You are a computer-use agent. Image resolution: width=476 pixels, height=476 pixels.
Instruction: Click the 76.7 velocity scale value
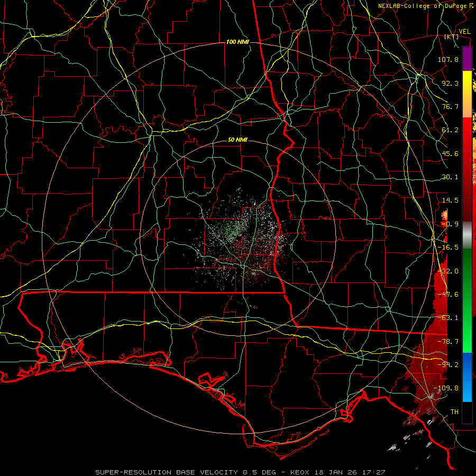click(x=450, y=106)
